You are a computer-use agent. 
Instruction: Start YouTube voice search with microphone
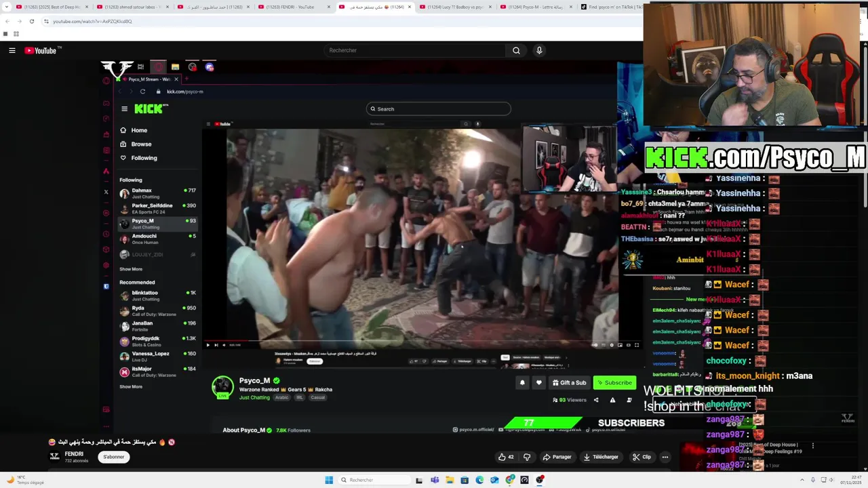coord(539,50)
